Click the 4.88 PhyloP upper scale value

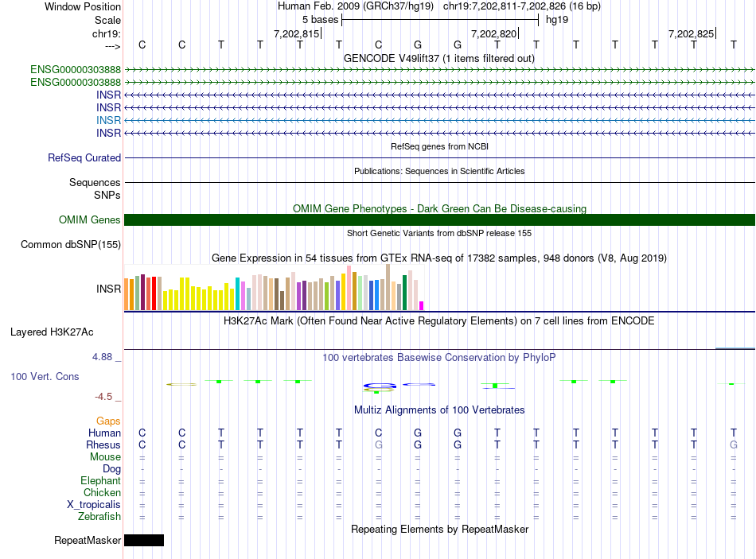tap(102, 357)
